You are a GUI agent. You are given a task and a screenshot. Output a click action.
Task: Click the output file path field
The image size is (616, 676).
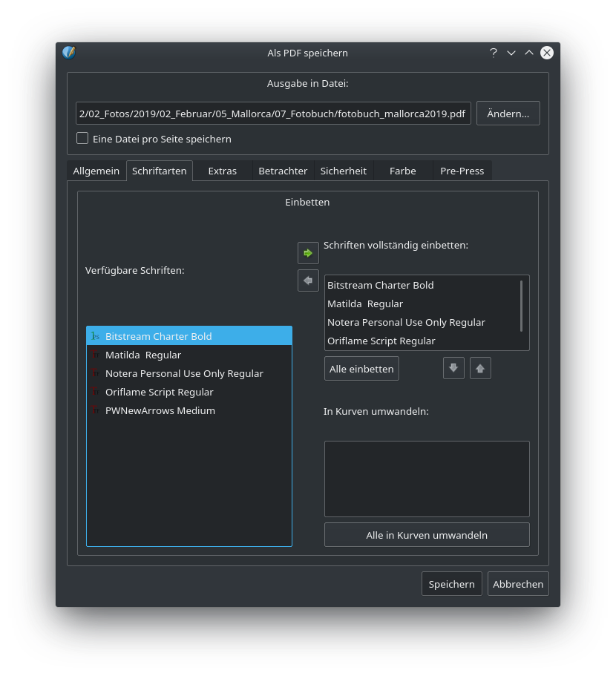[x=273, y=114]
